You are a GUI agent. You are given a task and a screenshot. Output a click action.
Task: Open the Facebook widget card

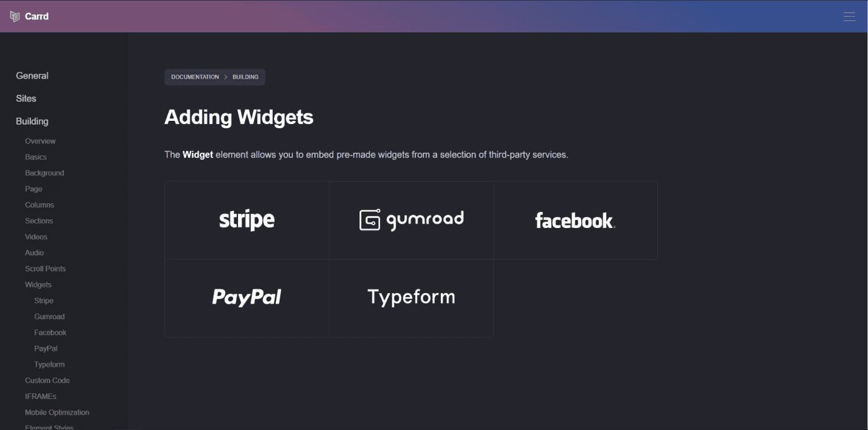click(x=575, y=220)
